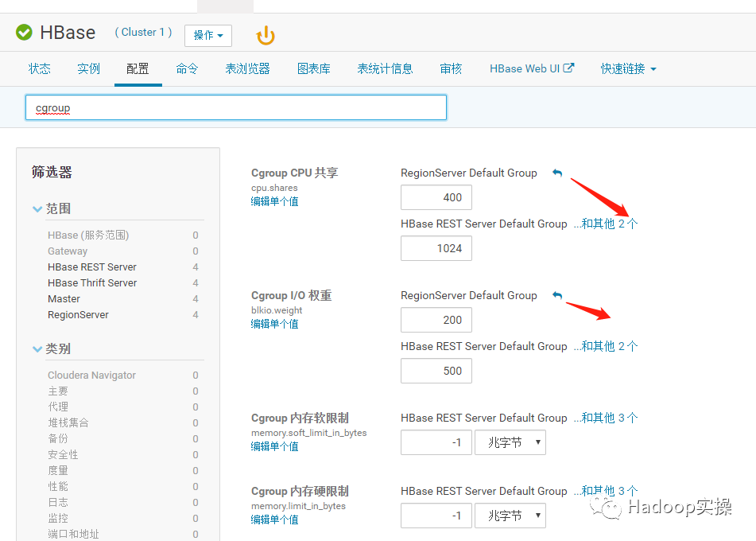Viewport: 756px width, 541px height.
Task: Click the HBase service title
Action: point(68,33)
